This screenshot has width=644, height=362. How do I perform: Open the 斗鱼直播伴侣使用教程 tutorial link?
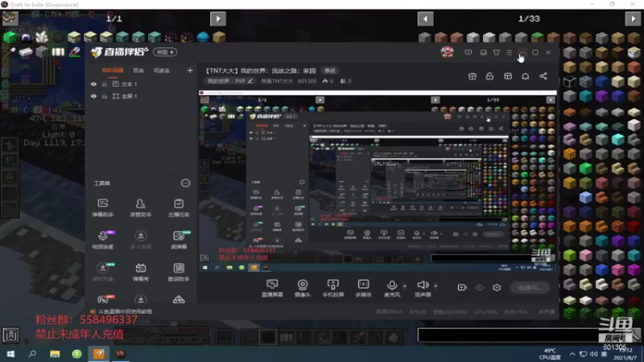tap(125, 311)
